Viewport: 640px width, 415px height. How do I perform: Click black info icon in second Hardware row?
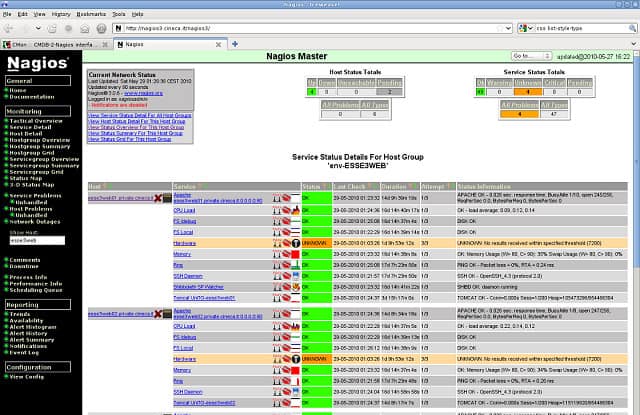click(296, 359)
